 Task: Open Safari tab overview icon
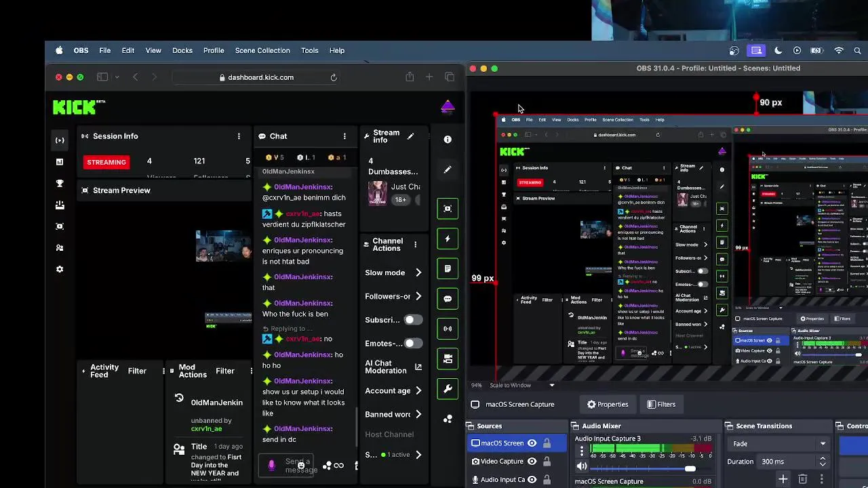tap(450, 77)
